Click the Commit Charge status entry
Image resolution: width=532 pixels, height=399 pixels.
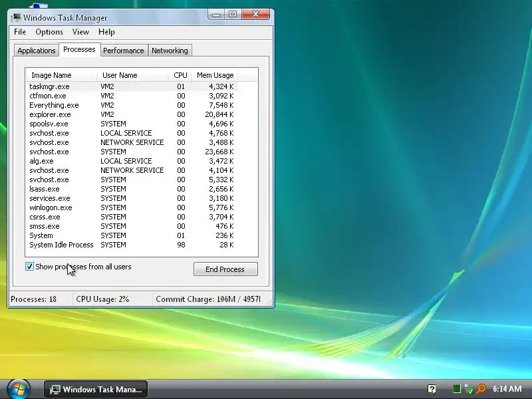point(208,299)
